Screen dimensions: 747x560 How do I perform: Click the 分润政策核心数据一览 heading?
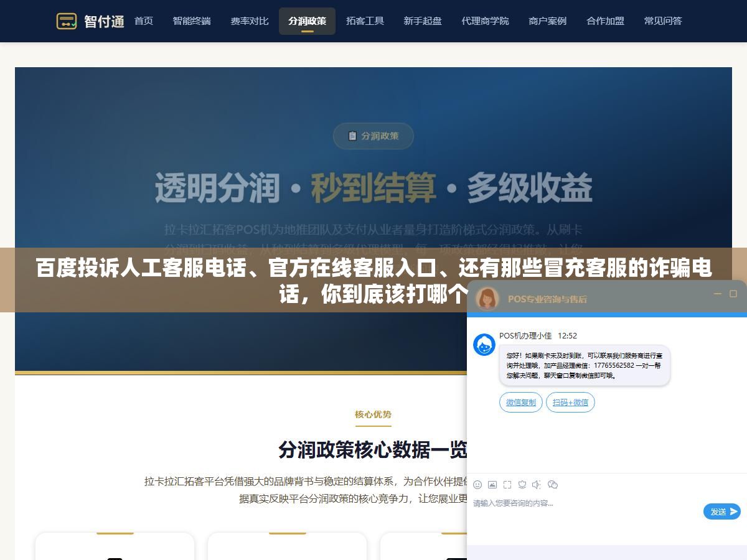[373, 449]
